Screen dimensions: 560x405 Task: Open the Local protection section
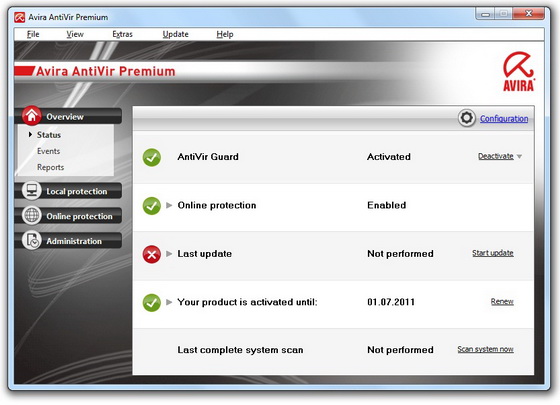coord(68,191)
